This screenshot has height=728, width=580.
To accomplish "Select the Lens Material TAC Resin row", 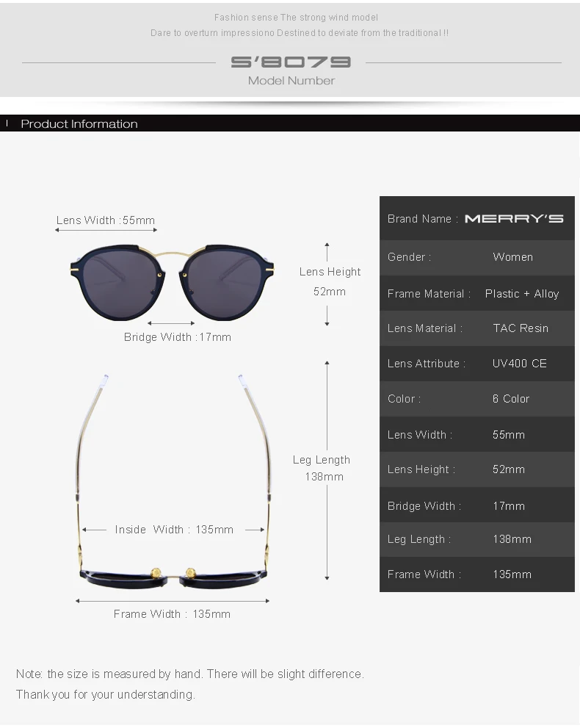I will click(x=477, y=328).
